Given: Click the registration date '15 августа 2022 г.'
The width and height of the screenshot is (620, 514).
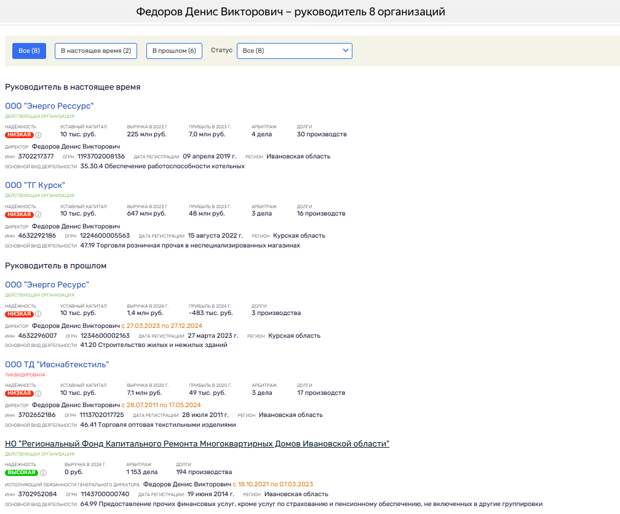Looking at the screenshot, I should pos(215,236).
